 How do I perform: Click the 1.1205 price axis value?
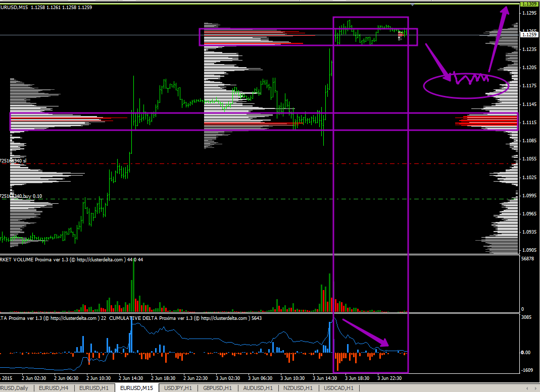(529, 68)
